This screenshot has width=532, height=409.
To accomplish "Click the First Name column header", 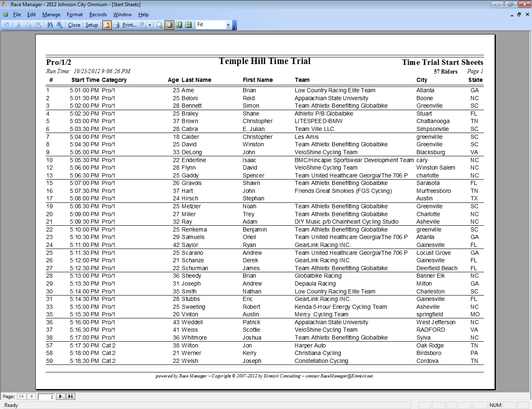I will (258, 80).
